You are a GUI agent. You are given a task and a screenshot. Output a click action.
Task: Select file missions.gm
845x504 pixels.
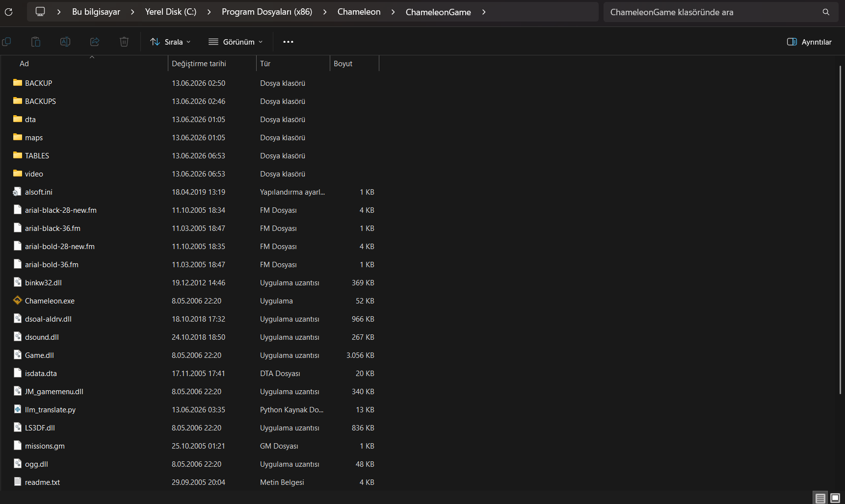45,446
